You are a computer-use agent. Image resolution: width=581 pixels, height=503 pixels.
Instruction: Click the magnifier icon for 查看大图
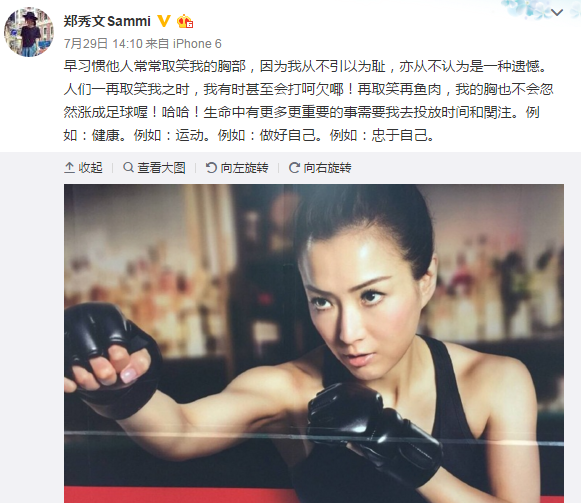point(128,167)
